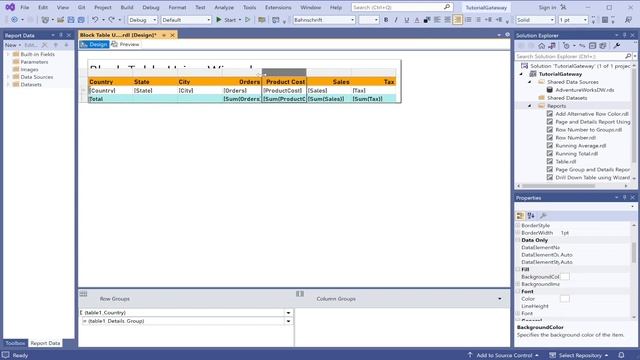640x360 pixels.
Task: Select AdventureWorksDW.rds data source
Action: (x=584, y=90)
